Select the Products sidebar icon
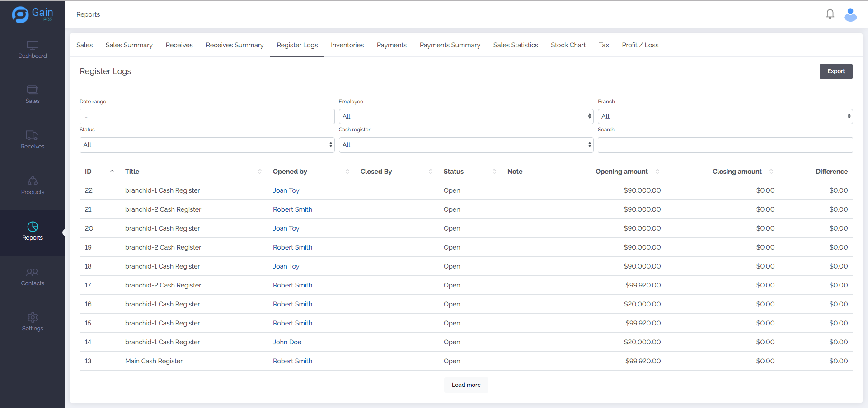Viewport: 868px width, 408px height. (33, 181)
